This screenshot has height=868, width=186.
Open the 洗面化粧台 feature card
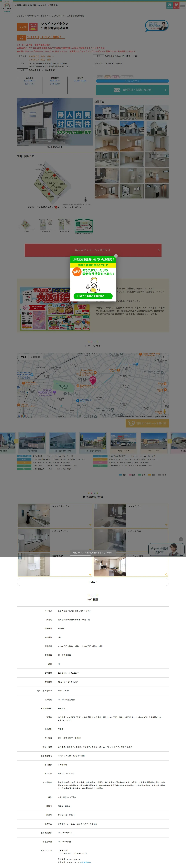(55, 565)
